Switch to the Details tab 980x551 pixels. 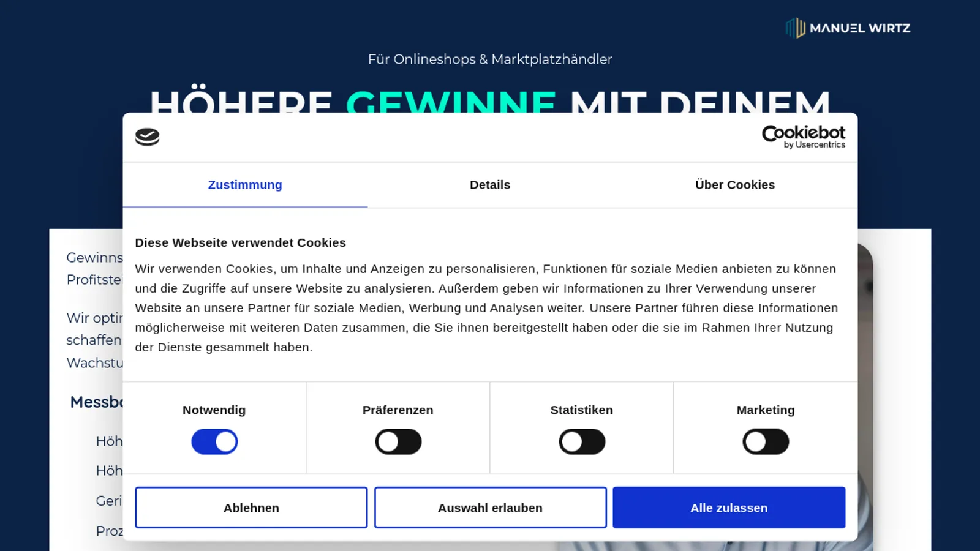pos(490,185)
